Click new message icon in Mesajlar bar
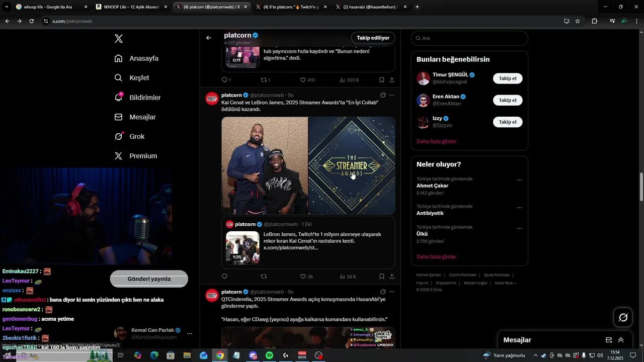This screenshot has width=644, height=362. [x=609, y=340]
